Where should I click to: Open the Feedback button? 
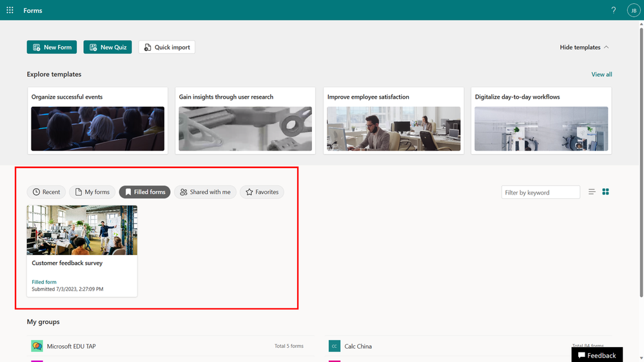[597, 355]
